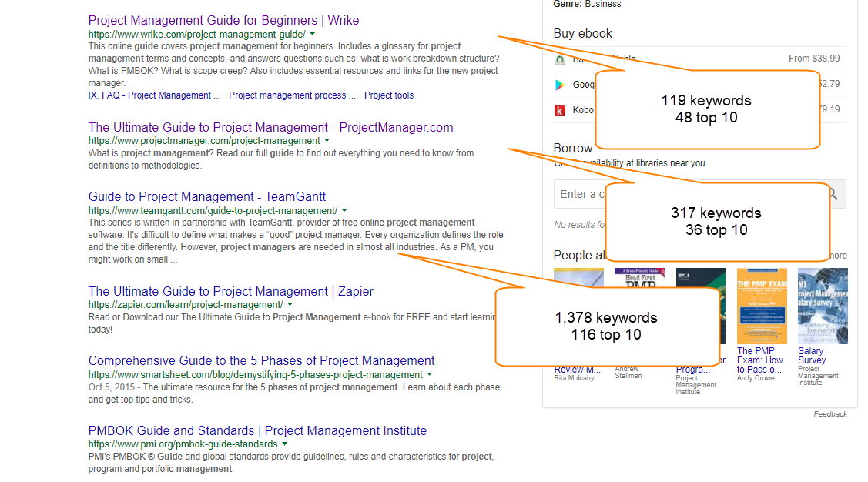Click the Barnes & Noble store icon
Image resolution: width=868 pixels, height=482 pixels.
(x=560, y=59)
